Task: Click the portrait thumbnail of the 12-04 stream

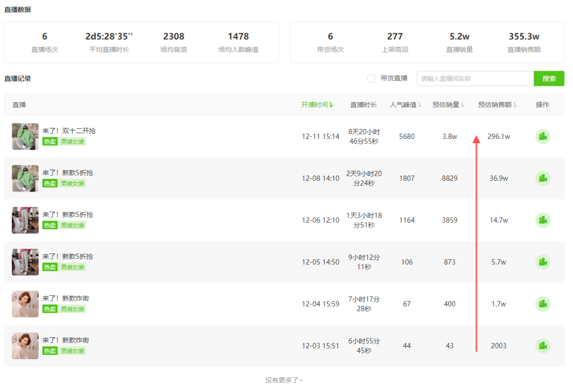Action: click(25, 304)
